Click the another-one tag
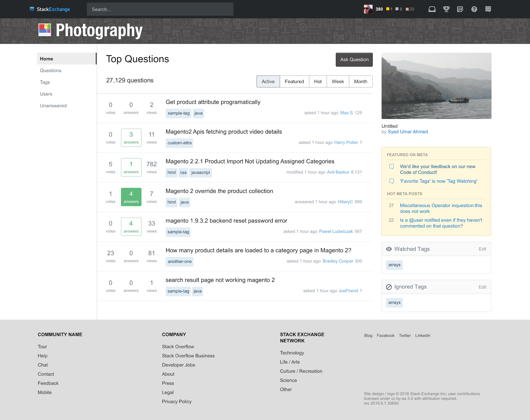Image resolution: width=530 pixels, height=420 pixels. point(180,262)
